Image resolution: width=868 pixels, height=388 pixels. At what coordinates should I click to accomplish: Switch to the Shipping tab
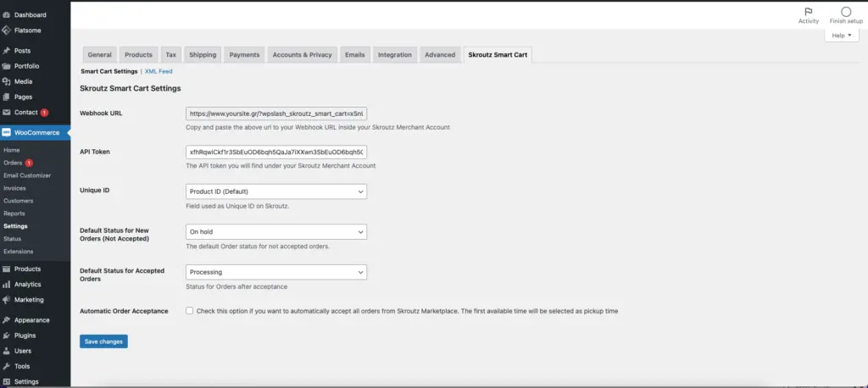(x=203, y=55)
